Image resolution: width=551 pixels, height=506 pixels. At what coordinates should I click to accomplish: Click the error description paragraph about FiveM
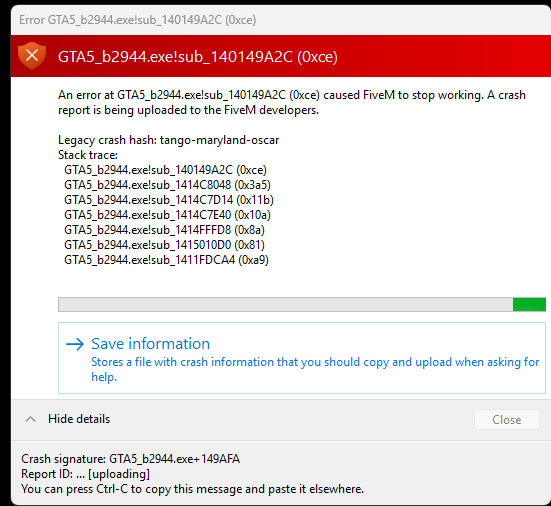(x=292, y=103)
